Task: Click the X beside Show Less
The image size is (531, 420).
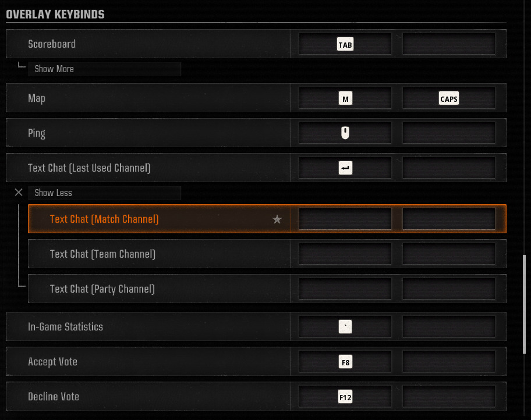Action: 18,192
